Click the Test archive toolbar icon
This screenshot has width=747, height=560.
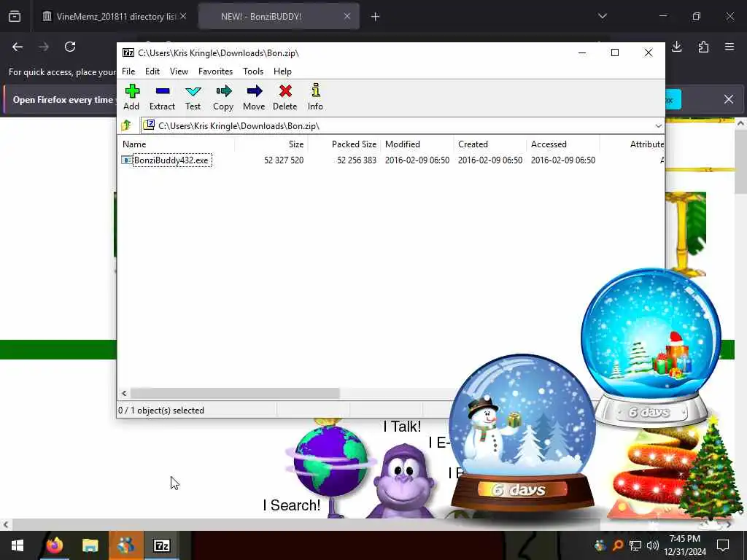point(193,97)
